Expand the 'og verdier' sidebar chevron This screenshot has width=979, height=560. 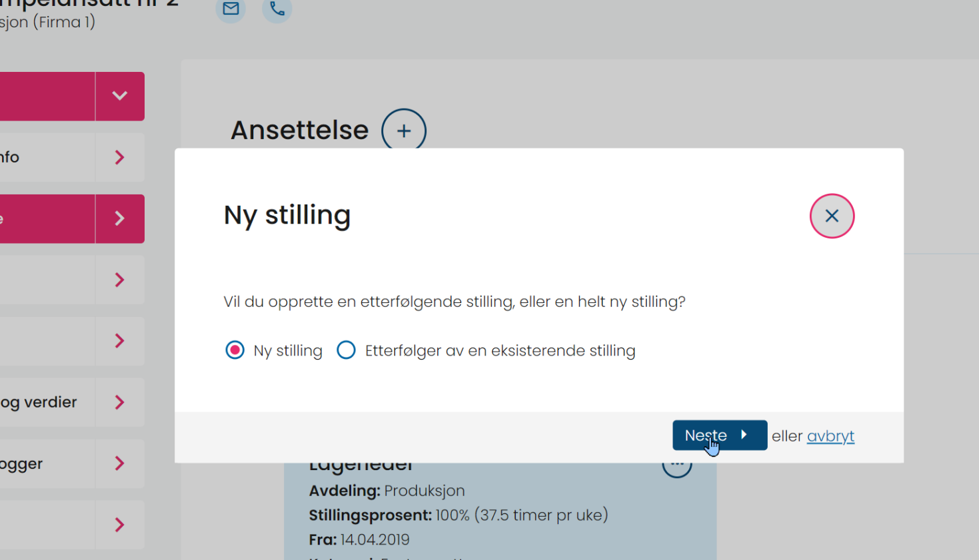(x=120, y=402)
